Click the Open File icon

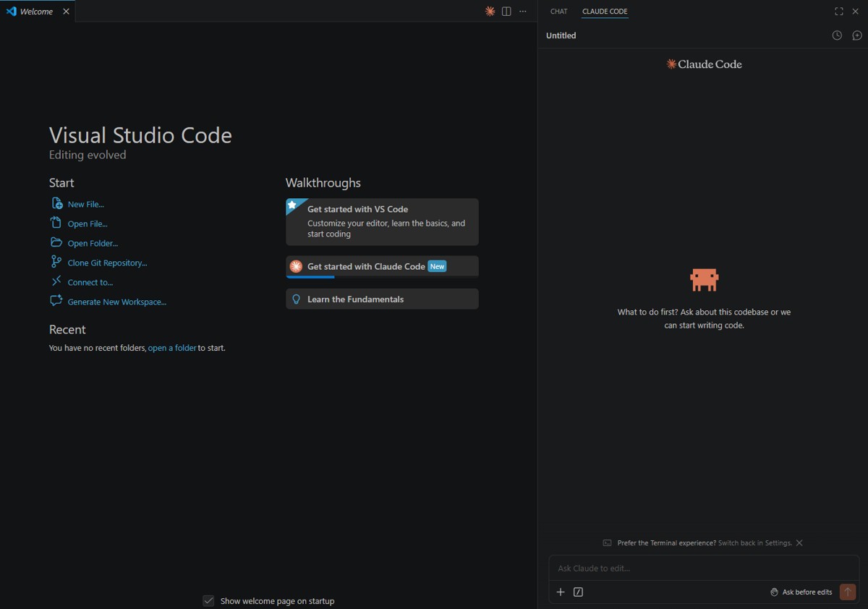click(x=56, y=223)
